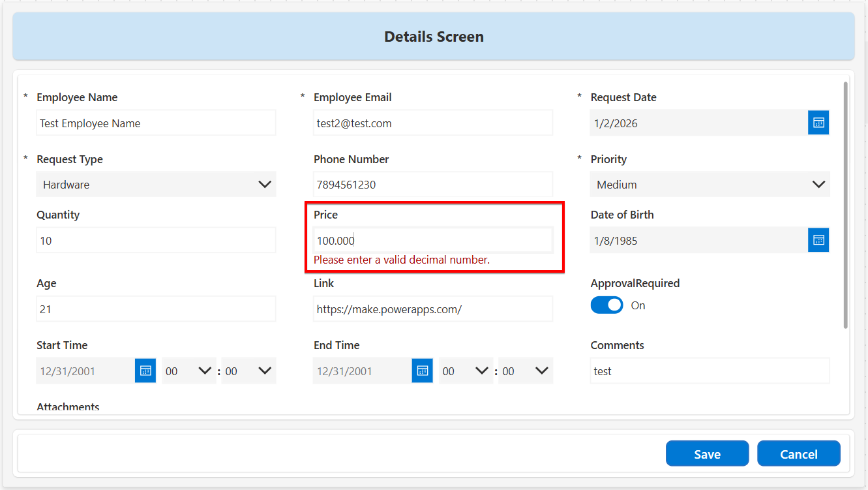
Task: Open the End Time minute dropdown
Action: point(525,371)
